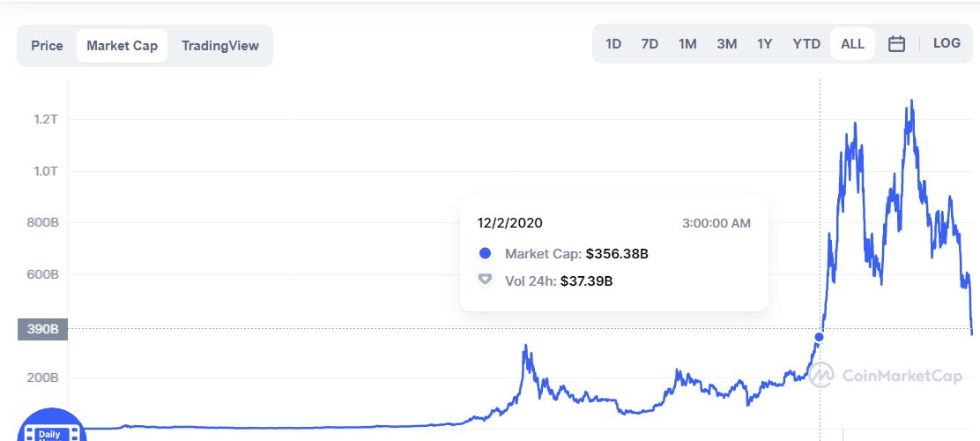980x441 pixels.
Task: Show the ALL time range
Action: (852, 44)
